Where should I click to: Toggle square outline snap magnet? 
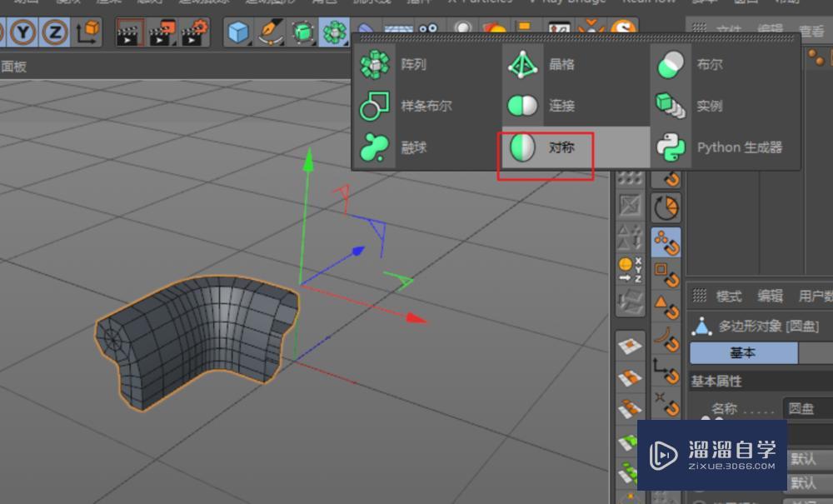click(x=666, y=275)
